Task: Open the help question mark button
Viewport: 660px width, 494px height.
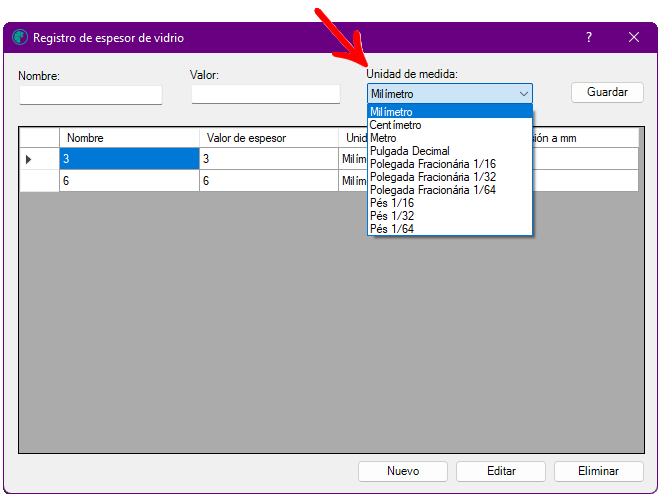Action: (589, 37)
